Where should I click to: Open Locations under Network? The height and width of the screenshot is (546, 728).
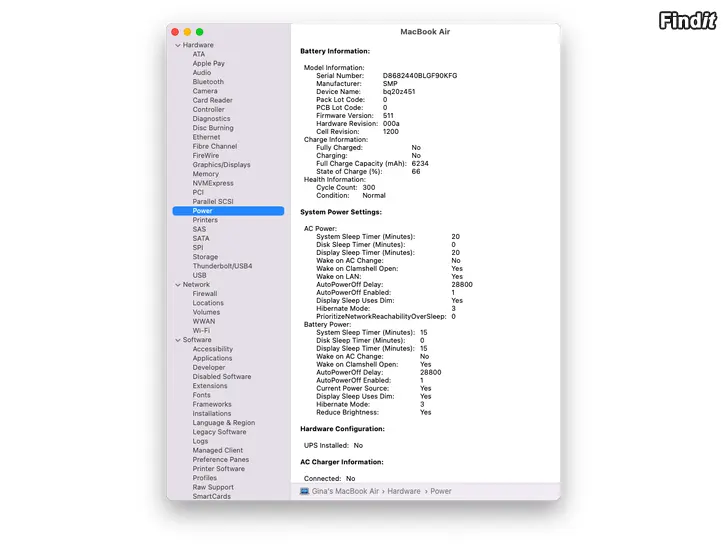tap(208, 303)
